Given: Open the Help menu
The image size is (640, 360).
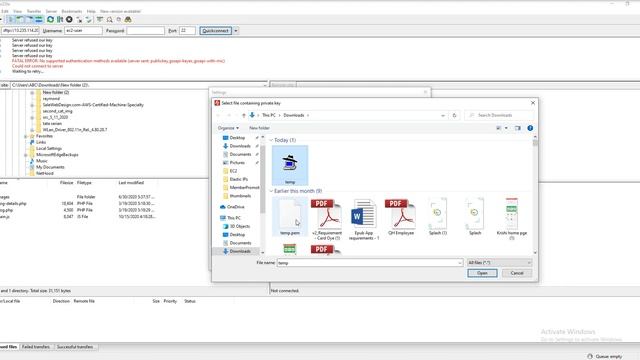Looking at the screenshot, I should point(91,11).
